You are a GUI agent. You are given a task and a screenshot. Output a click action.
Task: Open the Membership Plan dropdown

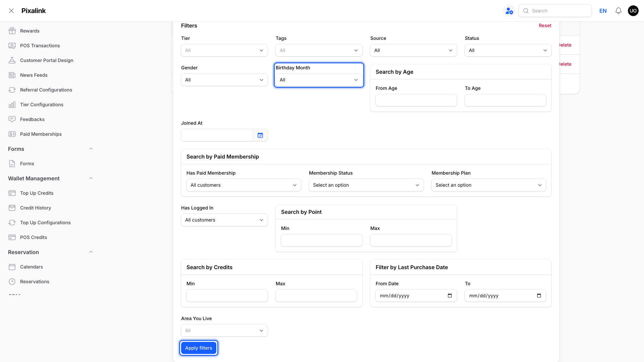(489, 185)
